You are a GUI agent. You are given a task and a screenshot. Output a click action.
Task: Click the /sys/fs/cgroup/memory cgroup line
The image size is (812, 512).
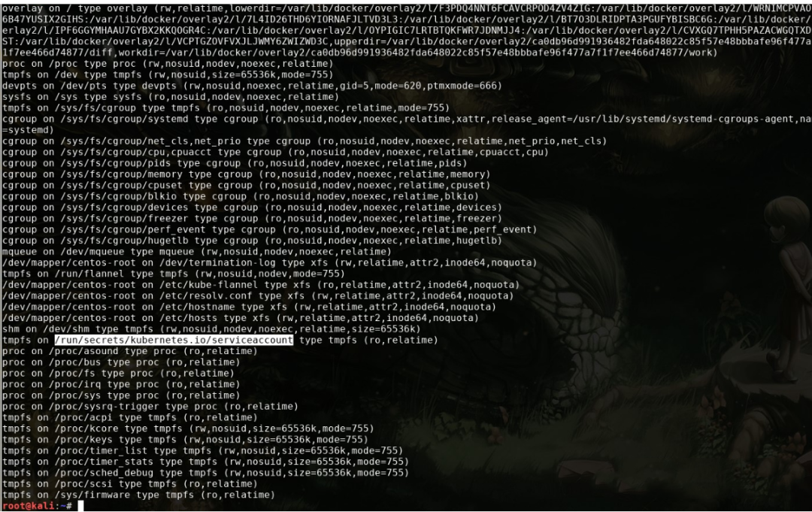tap(247, 174)
